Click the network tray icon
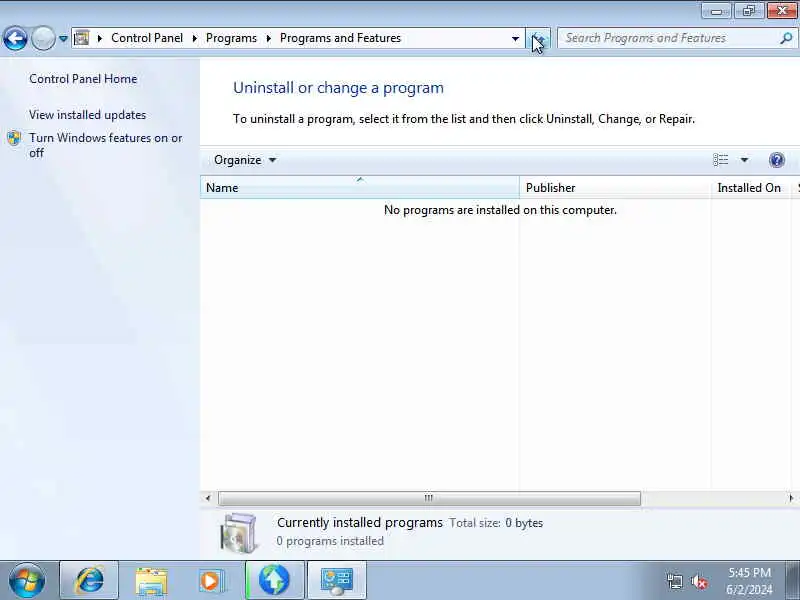This screenshot has height=600, width=800. tap(674, 582)
